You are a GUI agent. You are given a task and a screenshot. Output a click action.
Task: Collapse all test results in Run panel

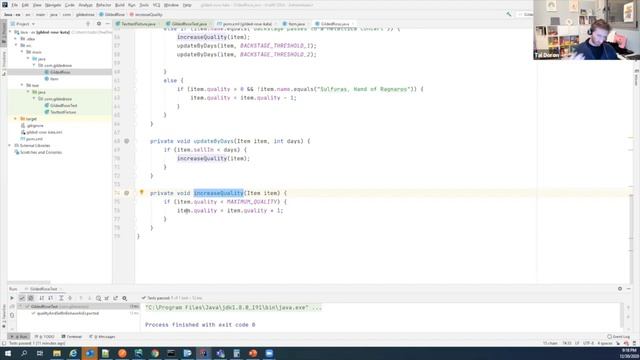[70, 298]
